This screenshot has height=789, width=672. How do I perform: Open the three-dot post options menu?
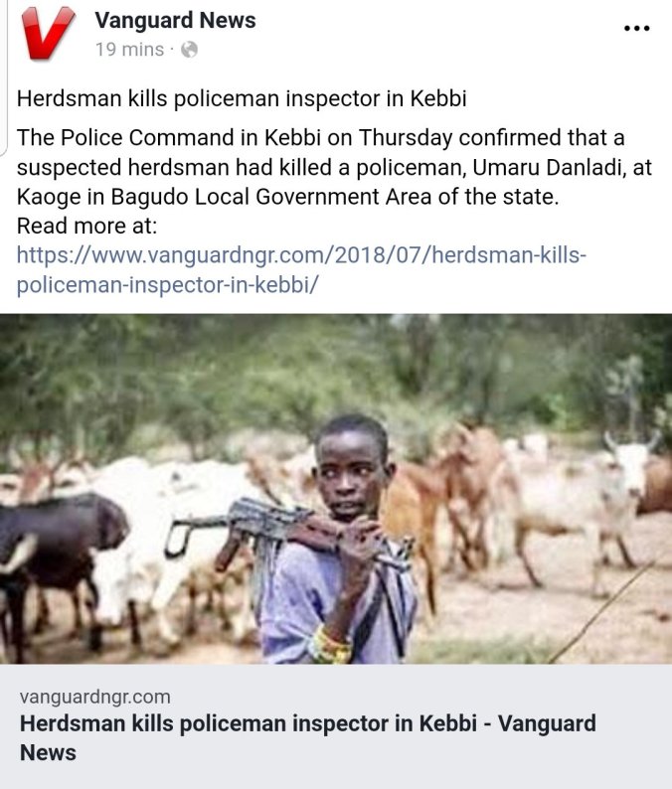[635, 29]
